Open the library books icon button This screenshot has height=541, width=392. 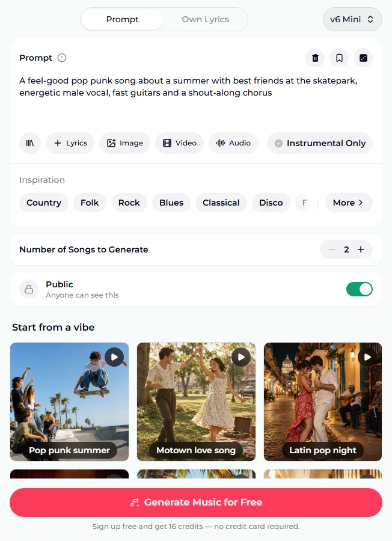click(x=30, y=143)
